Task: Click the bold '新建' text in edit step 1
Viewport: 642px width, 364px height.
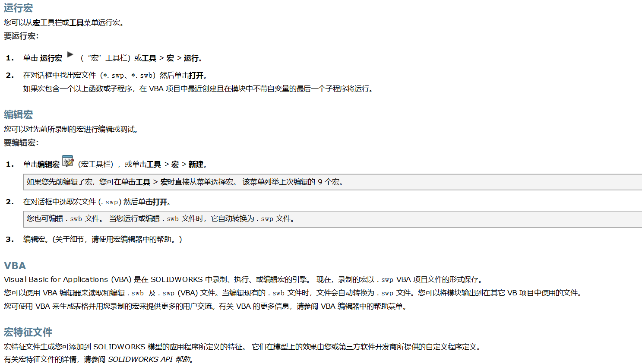Action: click(196, 165)
